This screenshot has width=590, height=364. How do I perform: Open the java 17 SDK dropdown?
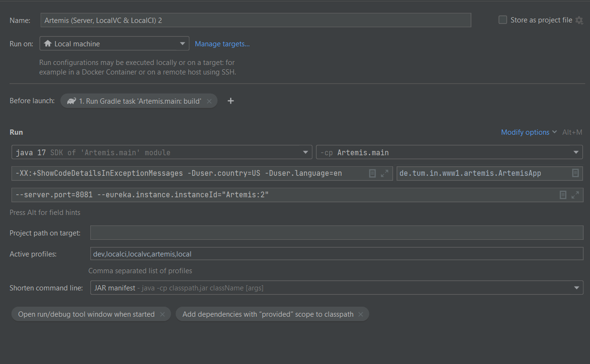[x=305, y=152]
